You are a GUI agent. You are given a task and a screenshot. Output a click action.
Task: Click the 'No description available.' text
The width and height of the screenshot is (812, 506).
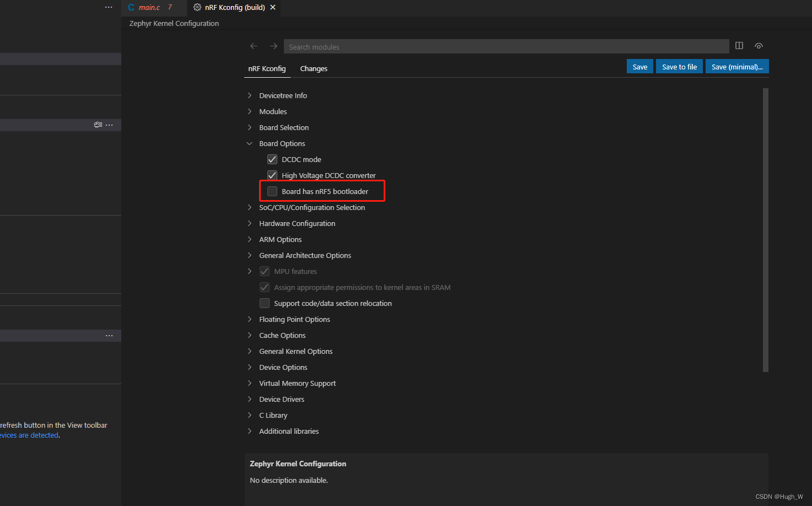(x=289, y=480)
